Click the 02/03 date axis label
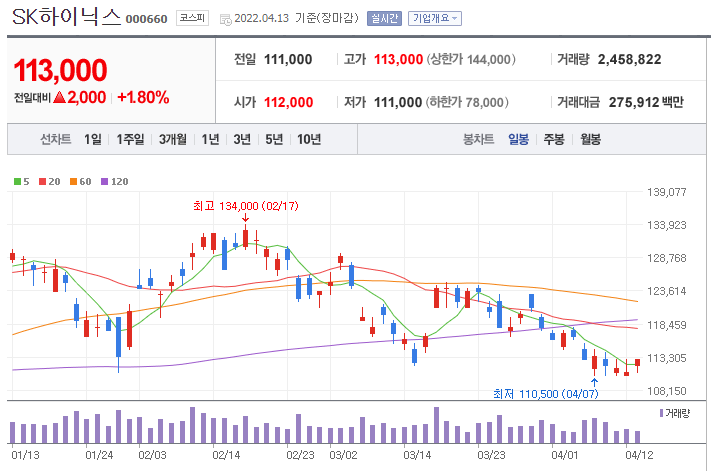This screenshot has height=471, width=711. pos(152,455)
